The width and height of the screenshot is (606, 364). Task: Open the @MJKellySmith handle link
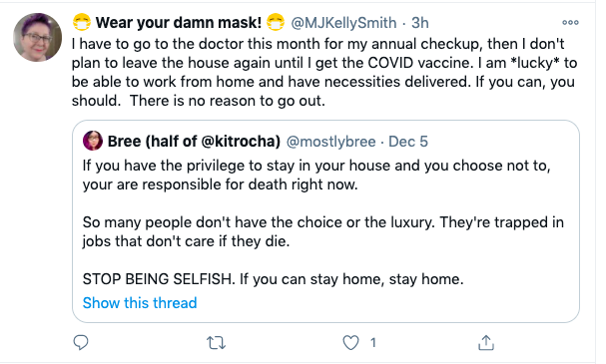[343, 23]
